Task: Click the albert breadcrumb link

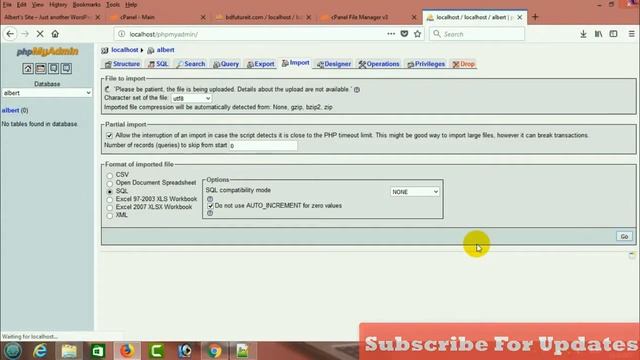Action: pyautogui.click(x=165, y=50)
